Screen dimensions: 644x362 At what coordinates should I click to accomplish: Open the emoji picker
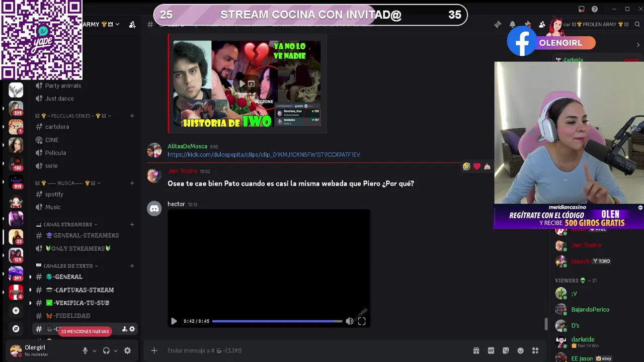pyautogui.click(x=521, y=350)
